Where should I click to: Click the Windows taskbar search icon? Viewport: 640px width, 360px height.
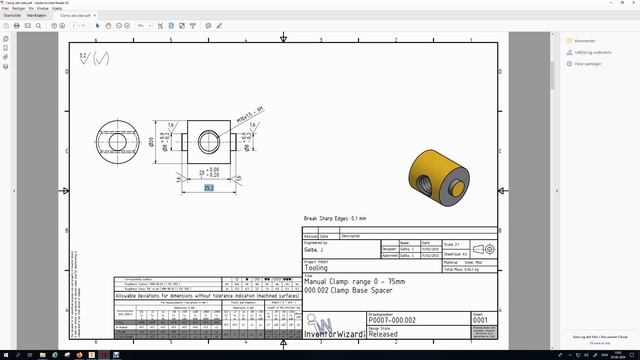18,355
